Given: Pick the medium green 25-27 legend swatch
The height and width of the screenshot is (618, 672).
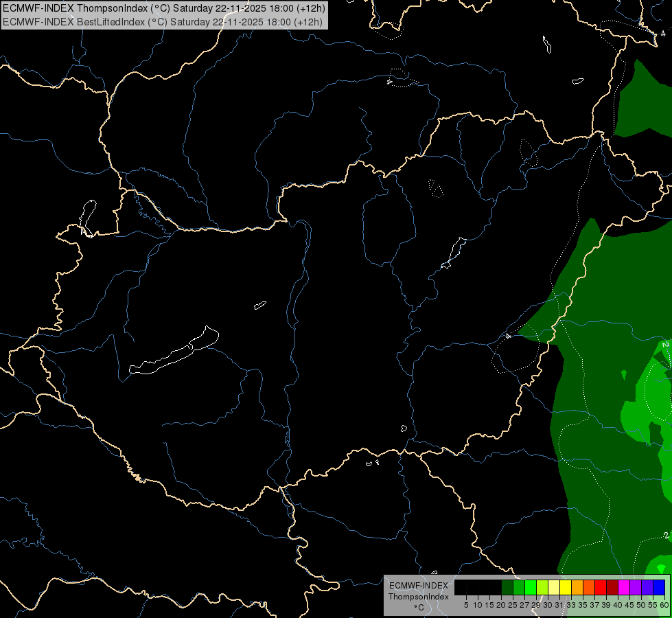Looking at the screenshot, I should 518,587.
